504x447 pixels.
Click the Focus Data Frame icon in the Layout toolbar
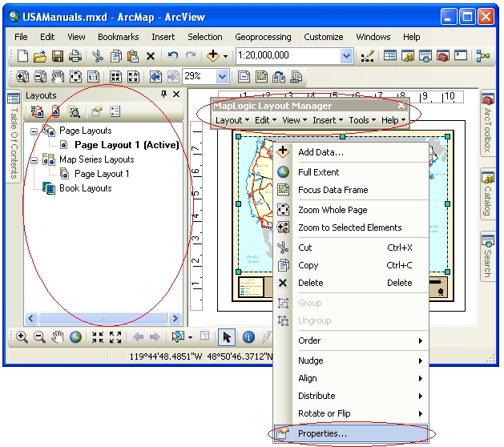coord(261,77)
